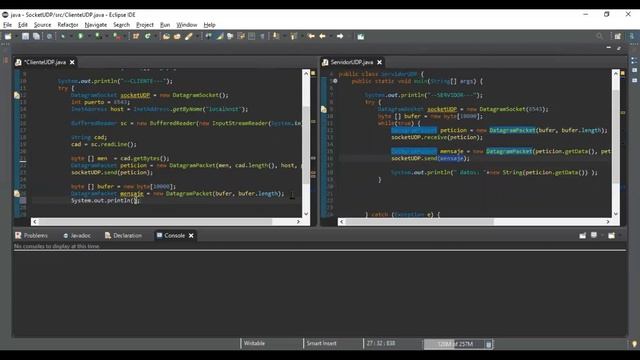This screenshot has width=640, height=360.
Task: Close the ClienteUDP.java tab
Action: (72, 62)
